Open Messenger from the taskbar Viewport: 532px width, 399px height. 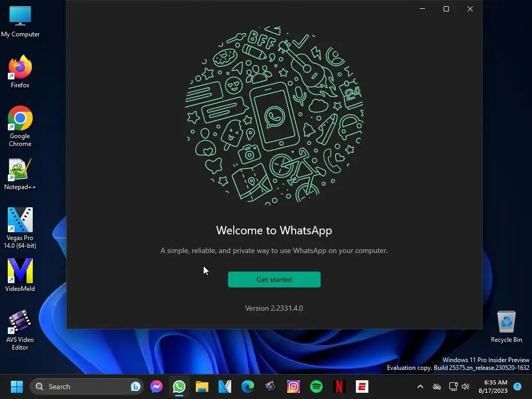click(156, 387)
